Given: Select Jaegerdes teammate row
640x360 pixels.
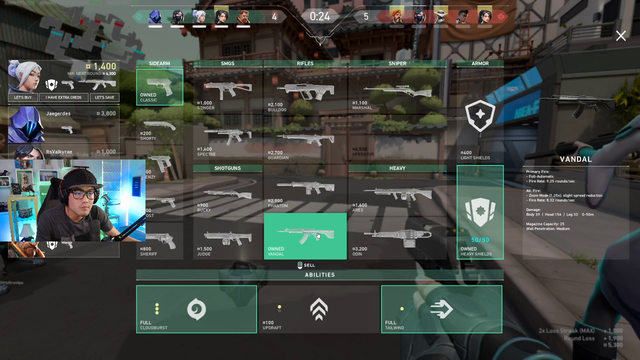Looking at the screenshot, I should [x=64, y=124].
